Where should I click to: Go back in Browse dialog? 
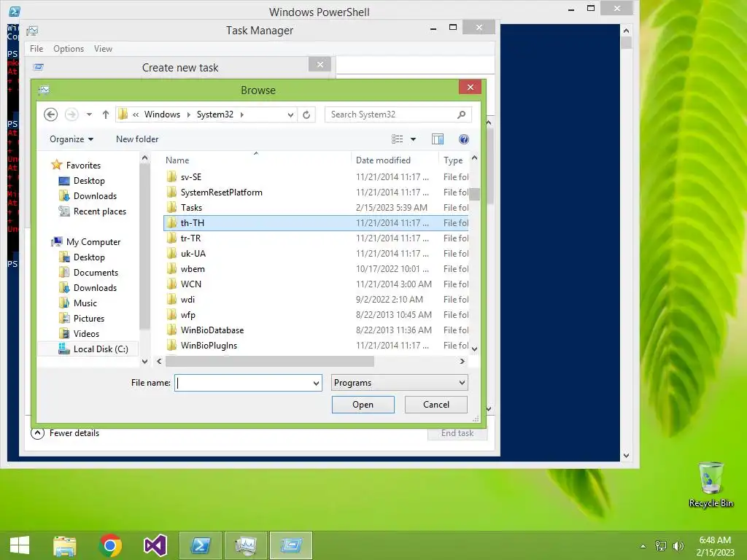tap(50, 114)
